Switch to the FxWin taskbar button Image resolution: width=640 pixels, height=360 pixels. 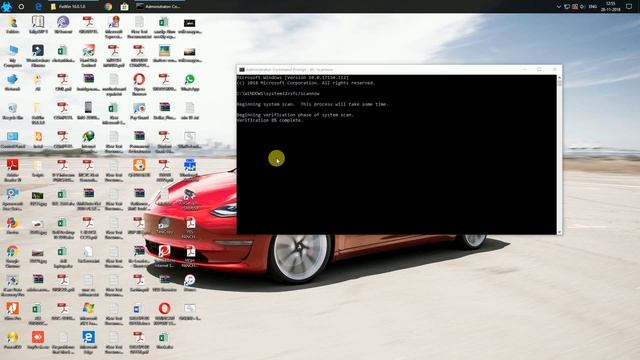click(72, 6)
